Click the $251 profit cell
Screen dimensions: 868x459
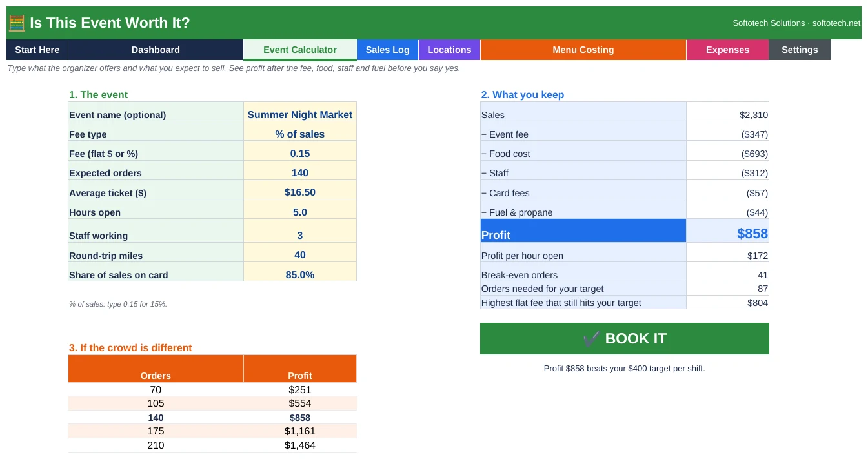[x=300, y=389]
